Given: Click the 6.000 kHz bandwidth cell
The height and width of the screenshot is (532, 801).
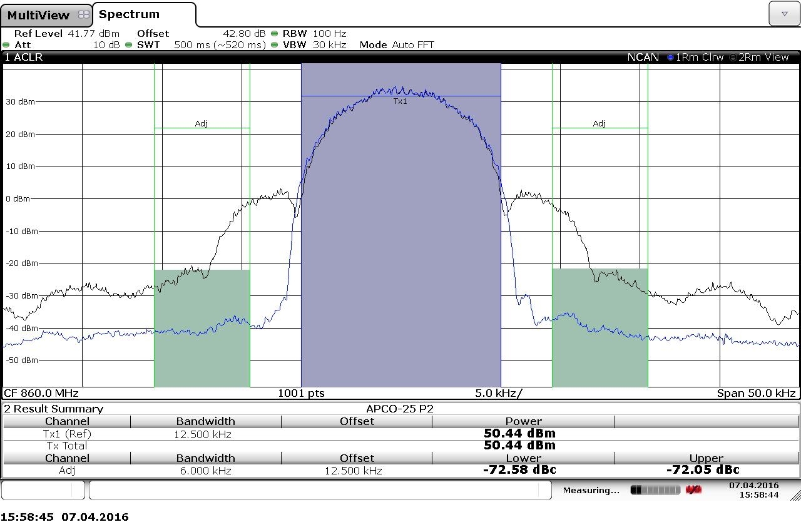Looking at the screenshot, I should tap(205, 470).
